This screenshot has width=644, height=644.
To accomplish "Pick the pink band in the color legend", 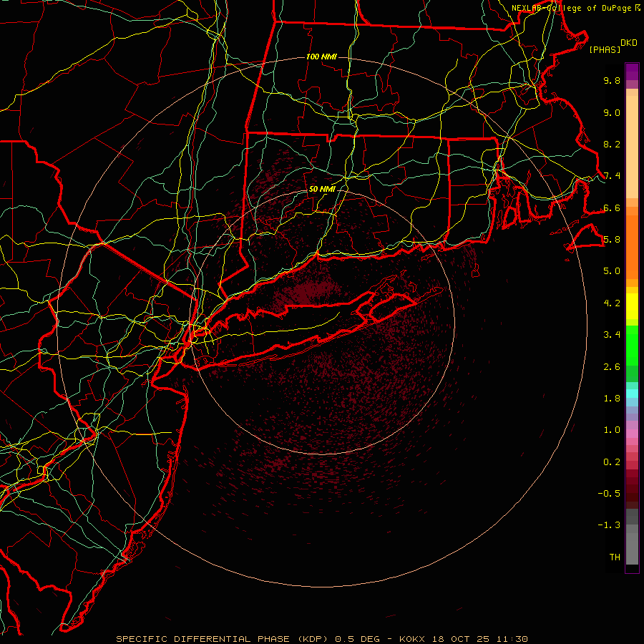I will coord(632,434).
